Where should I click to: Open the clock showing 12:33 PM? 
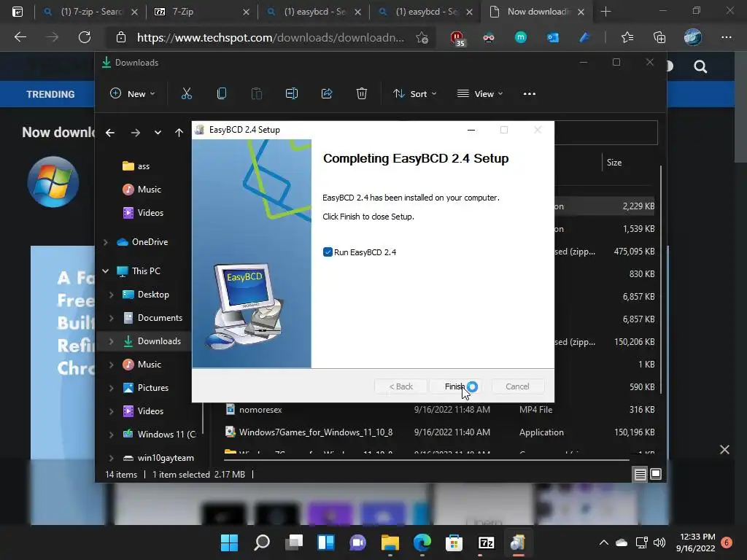(697, 542)
